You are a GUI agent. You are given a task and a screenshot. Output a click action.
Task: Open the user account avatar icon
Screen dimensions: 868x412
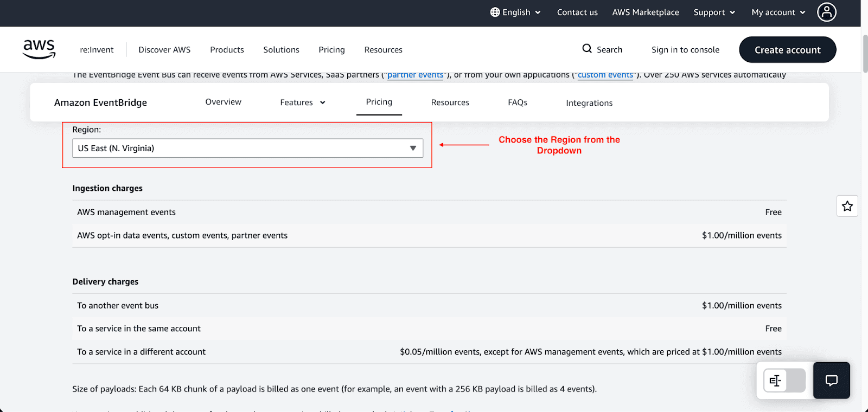tap(827, 12)
